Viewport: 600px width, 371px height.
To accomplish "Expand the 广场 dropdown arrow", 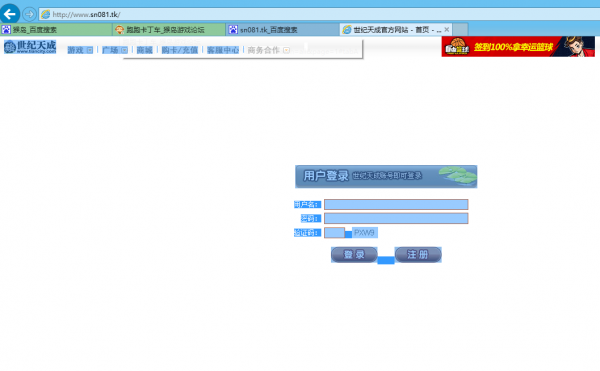I will (x=124, y=50).
